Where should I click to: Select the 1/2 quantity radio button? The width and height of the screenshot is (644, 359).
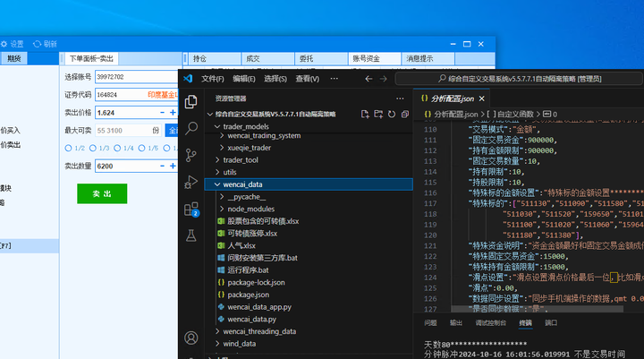68,148
